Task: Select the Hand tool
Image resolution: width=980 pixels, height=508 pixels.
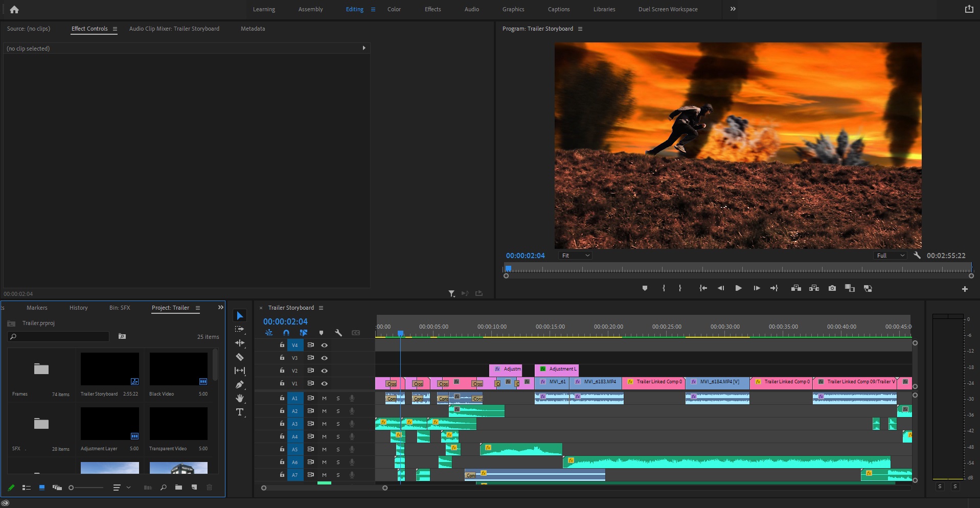Action: (x=239, y=398)
